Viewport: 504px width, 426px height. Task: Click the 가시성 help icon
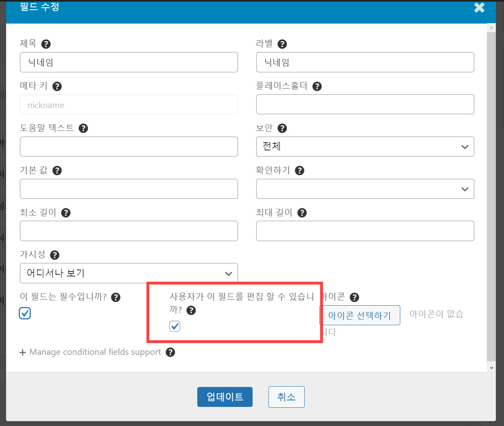pyautogui.click(x=55, y=255)
